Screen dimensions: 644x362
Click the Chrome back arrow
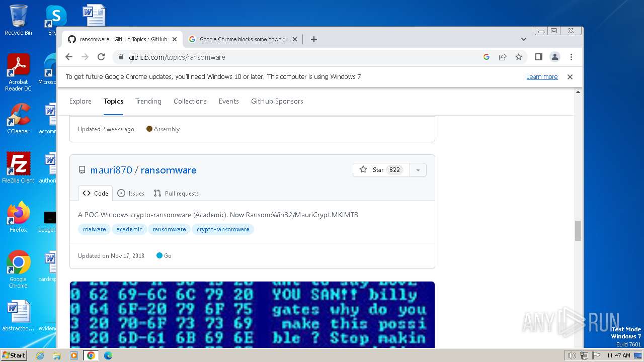click(69, 57)
